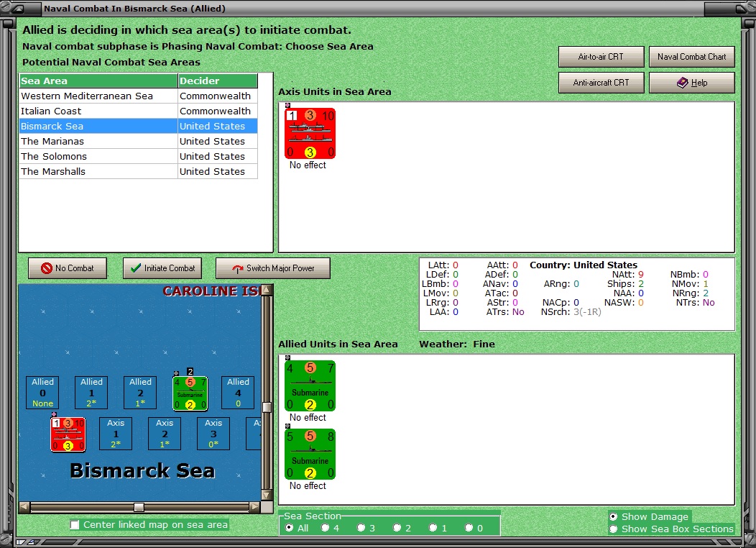756x548 pixels.
Task: Select sea section 3 radio button
Action: (x=361, y=528)
